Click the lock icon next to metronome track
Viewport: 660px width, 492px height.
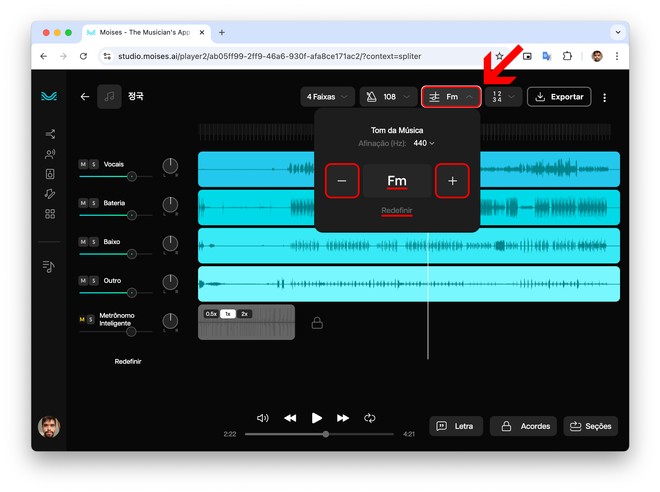point(317,323)
